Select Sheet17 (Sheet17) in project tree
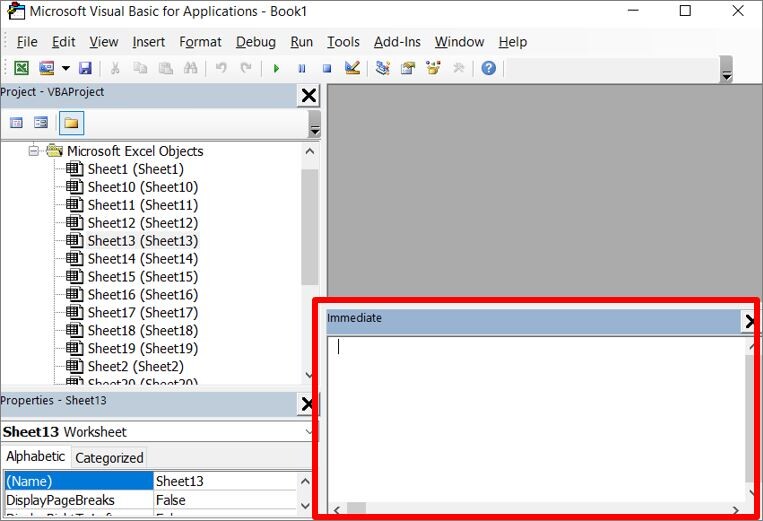Image resolution: width=763 pixels, height=521 pixels. pyautogui.click(x=143, y=313)
